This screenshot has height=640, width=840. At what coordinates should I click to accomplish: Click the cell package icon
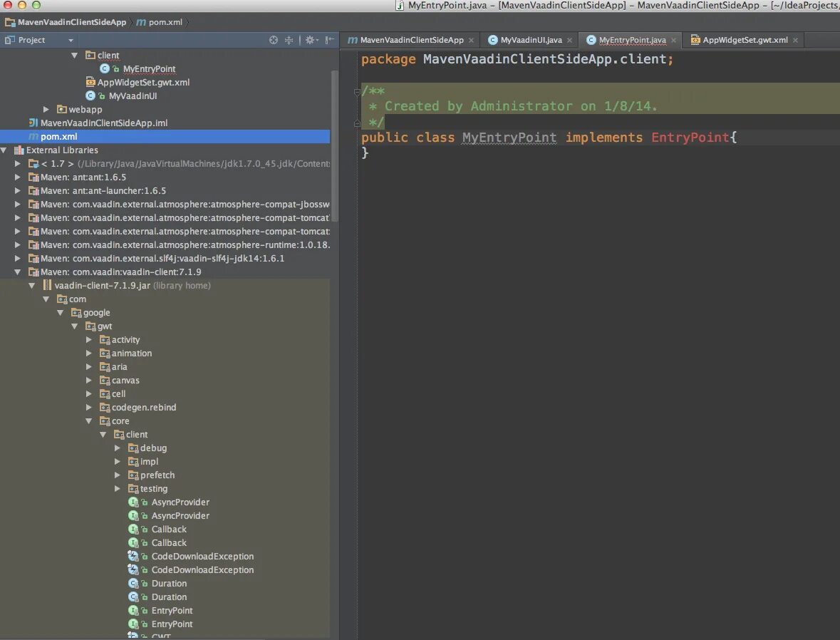pyautogui.click(x=105, y=394)
